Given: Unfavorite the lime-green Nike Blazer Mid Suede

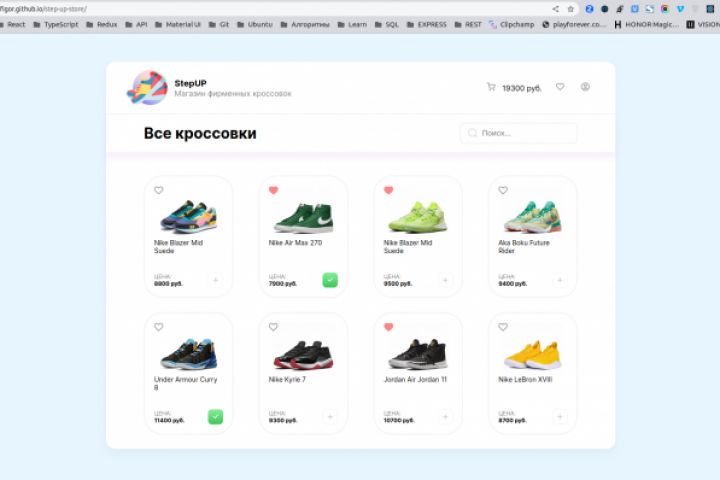Looking at the screenshot, I should tap(388, 190).
